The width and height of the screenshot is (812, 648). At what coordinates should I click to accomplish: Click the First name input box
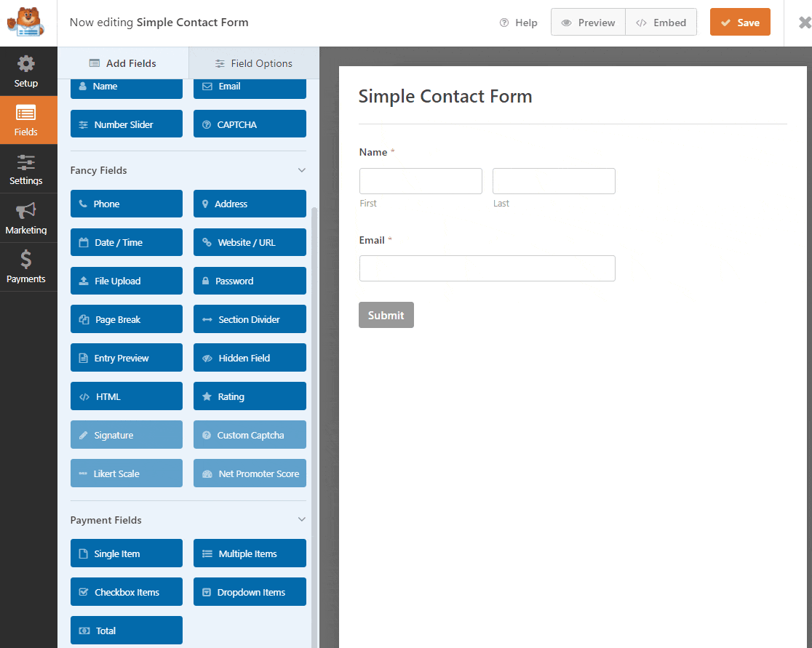click(x=421, y=181)
